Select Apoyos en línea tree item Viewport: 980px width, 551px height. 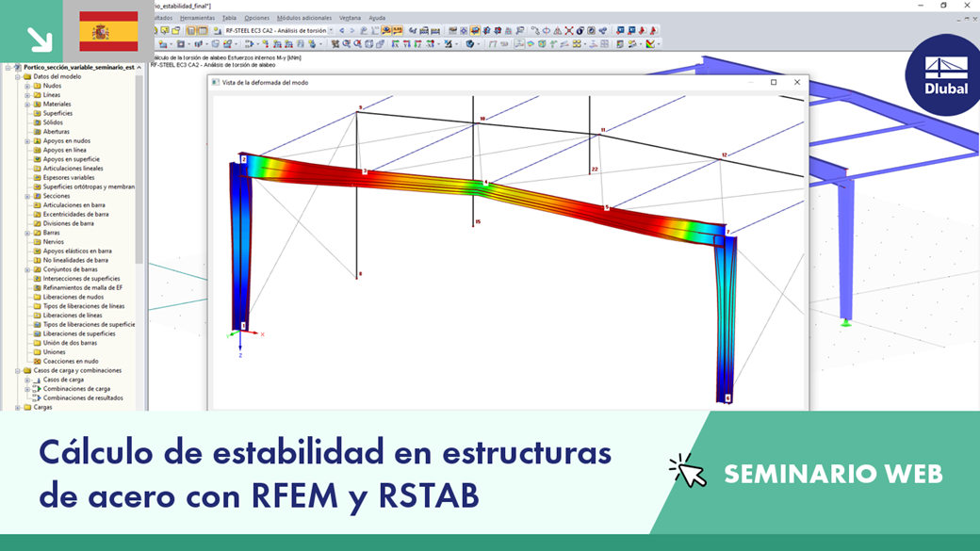64,150
